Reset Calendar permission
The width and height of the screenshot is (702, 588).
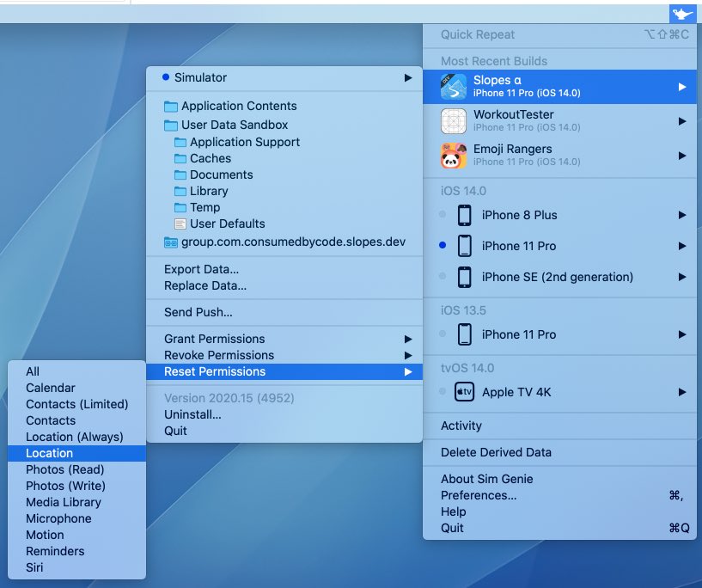[77, 388]
